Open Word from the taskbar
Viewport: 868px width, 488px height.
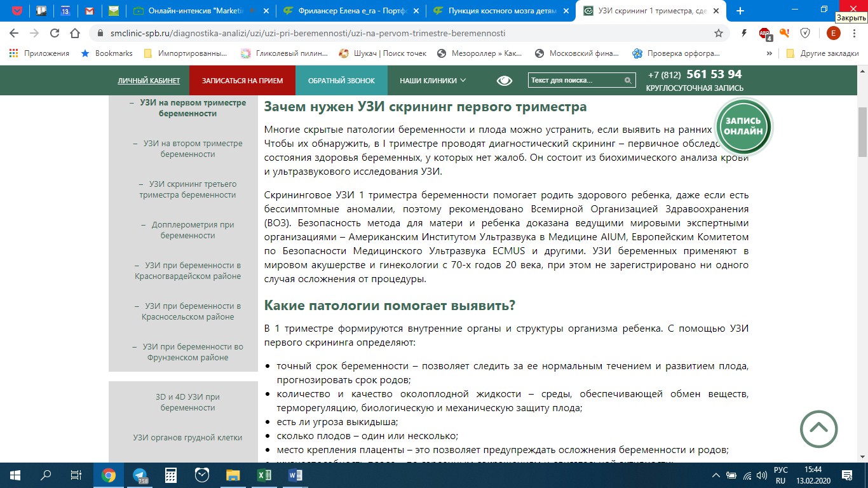pyautogui.click(x=295, y=475)
